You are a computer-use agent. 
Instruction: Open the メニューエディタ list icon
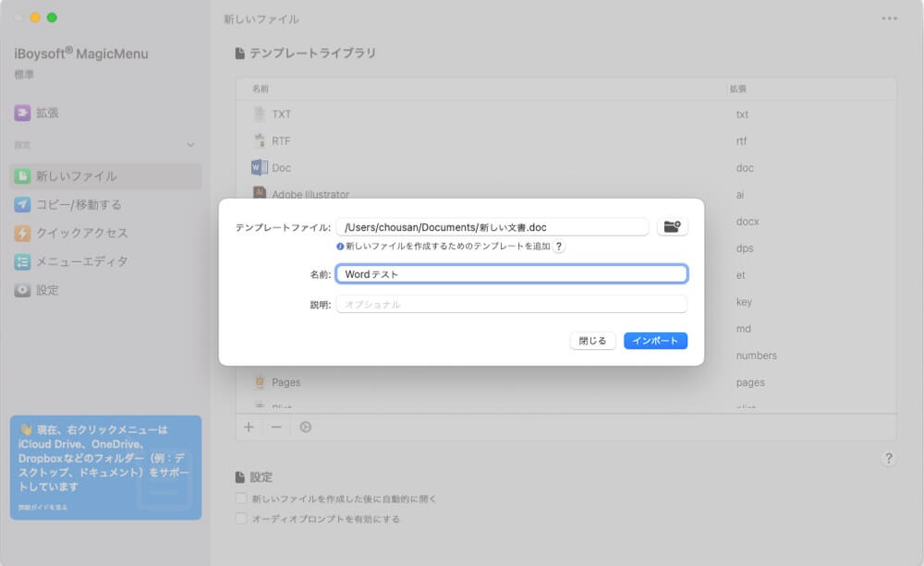coord(21,261)
